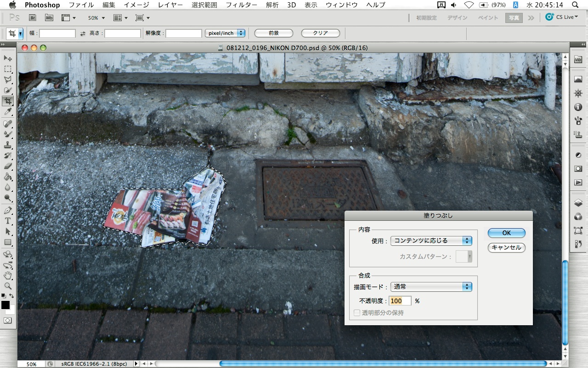Open the 使用 content dropdown
This screenshot has width=588, height=368.
[431, 241]
